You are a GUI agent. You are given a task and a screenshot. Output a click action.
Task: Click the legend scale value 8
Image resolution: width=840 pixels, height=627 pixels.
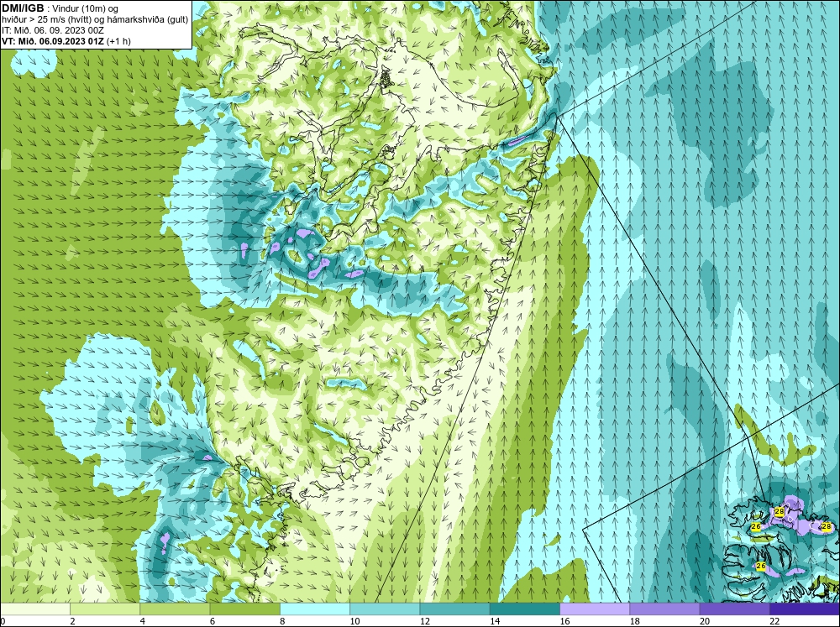pos(282,621)
